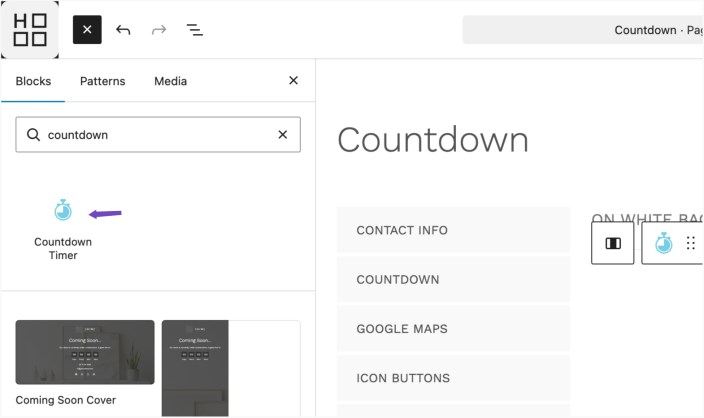Open the Countdown page title command bar
Viewport: 704px width, 418px height.
583,30
